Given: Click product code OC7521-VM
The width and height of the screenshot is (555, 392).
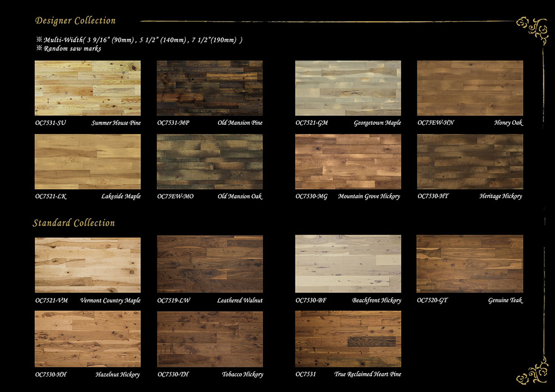Looking at the screenshot, I should tap(51, 301).
